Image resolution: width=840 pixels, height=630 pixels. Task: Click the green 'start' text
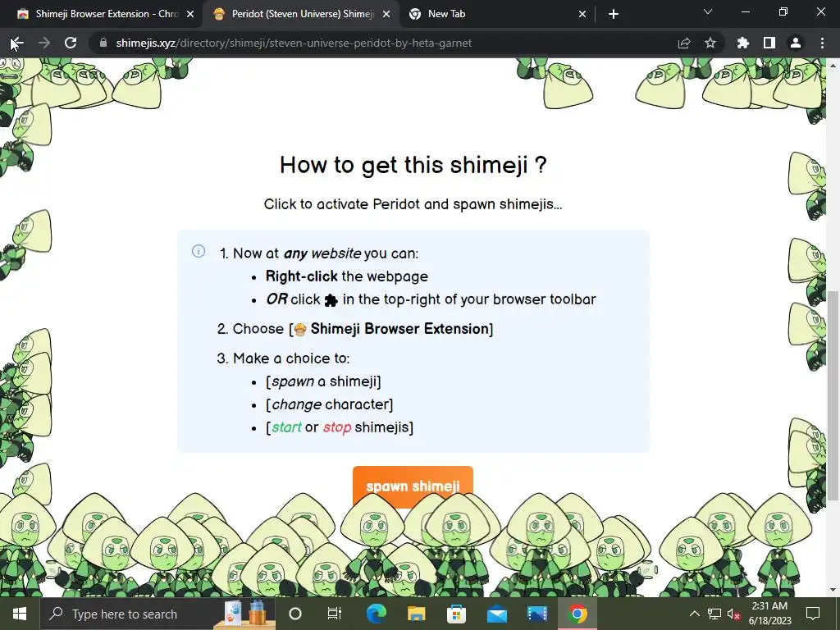point(286,427)
